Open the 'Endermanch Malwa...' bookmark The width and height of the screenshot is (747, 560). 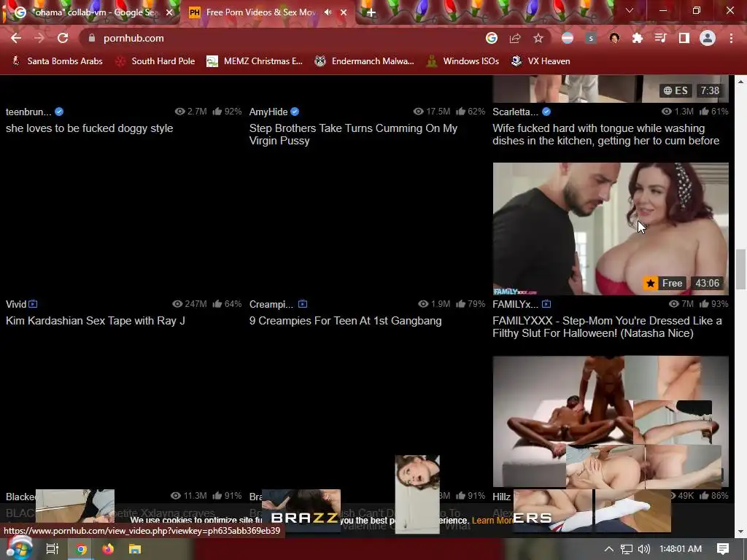[x=365, y=61]
